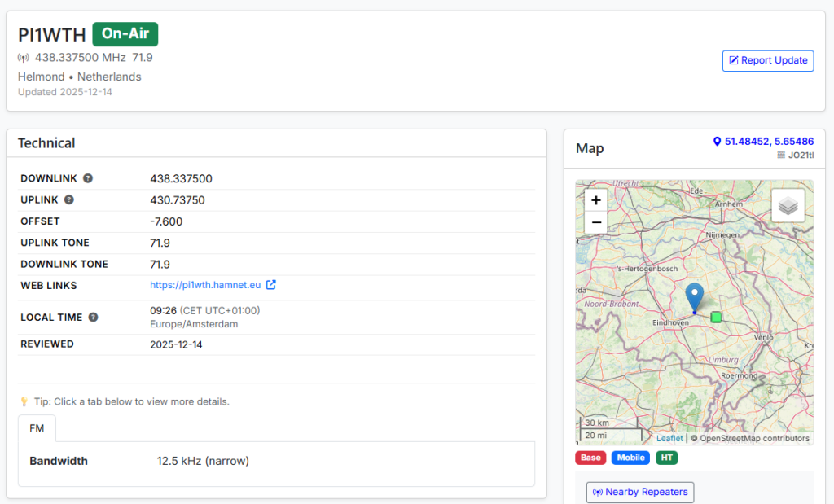Click the Report Update button
The image size is (834, 504).
point(767,60)
